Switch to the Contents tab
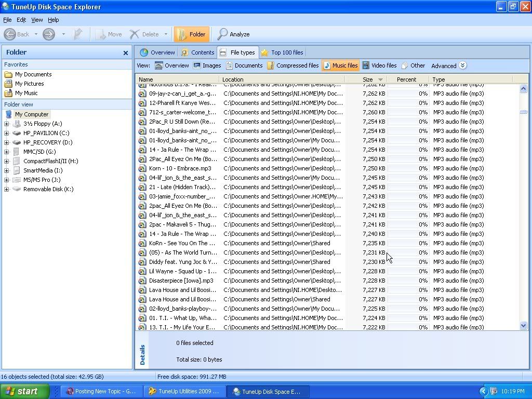The image size is (532, 399). 197,52
